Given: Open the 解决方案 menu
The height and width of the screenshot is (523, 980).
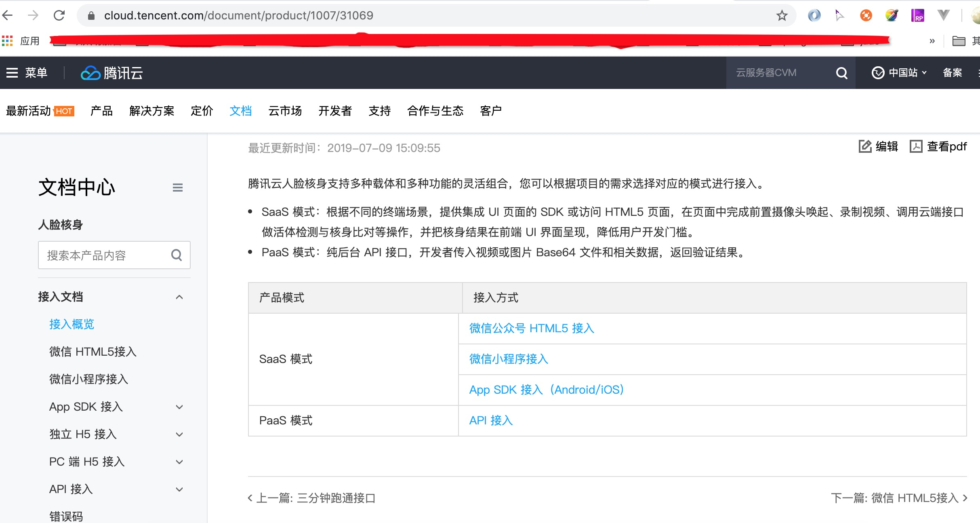Looking at the screenshot, I should [x=151, y=111].
